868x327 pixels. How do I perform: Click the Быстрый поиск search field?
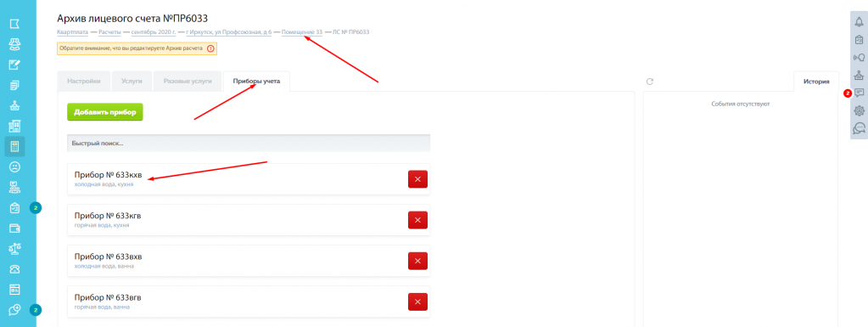[249, 143]
